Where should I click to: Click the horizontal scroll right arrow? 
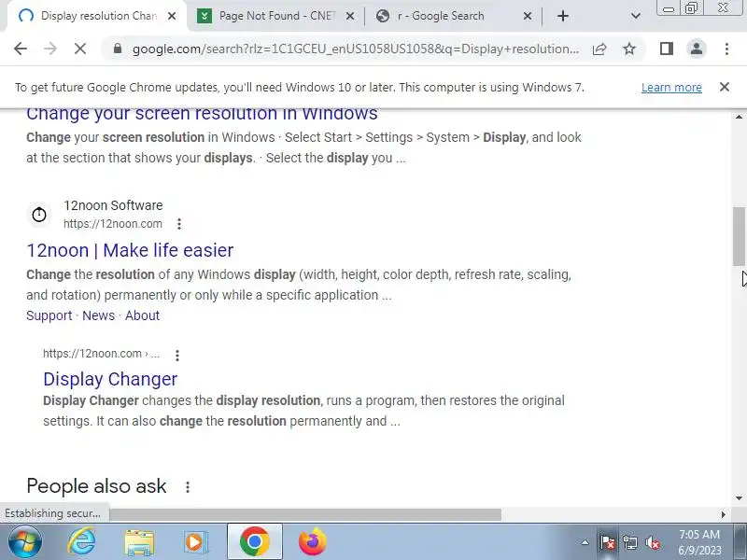tap(723, 514)
